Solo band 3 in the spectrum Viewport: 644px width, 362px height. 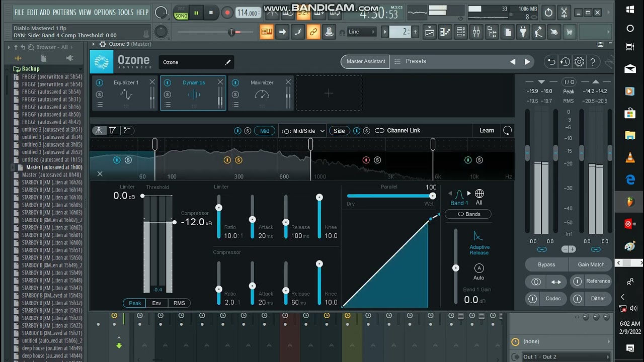pos(377,160)
